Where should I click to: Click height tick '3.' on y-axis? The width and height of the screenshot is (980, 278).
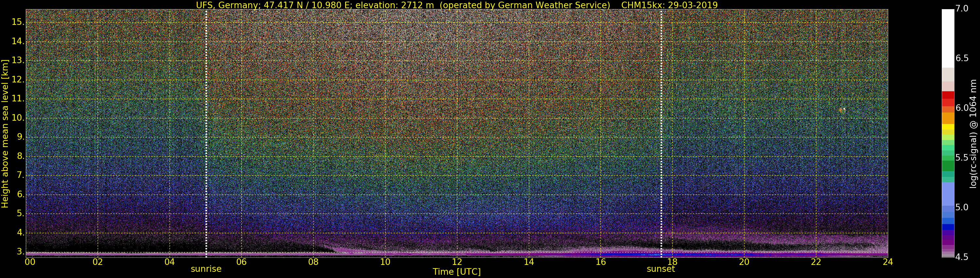point(20,252)
